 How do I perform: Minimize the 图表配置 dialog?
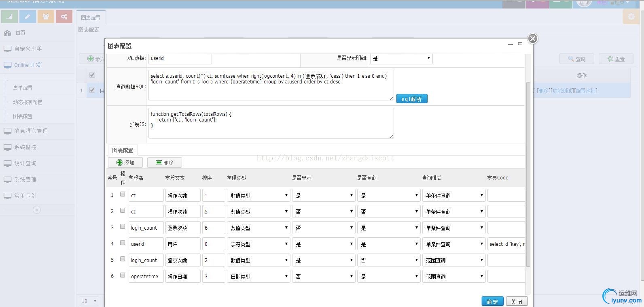pos(511,44)
